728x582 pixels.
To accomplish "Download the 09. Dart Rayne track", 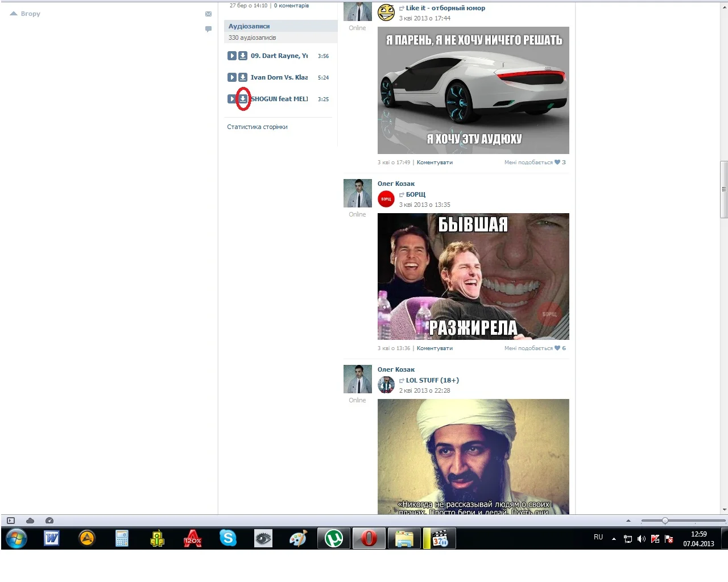I will [x=243, y=56].
